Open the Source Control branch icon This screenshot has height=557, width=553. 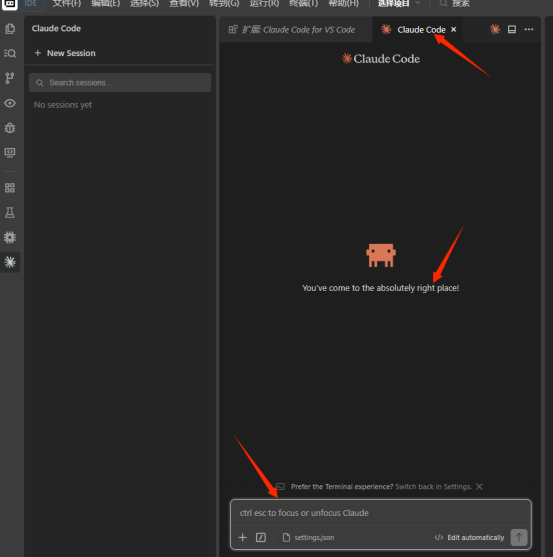click(x=10, y=78)
